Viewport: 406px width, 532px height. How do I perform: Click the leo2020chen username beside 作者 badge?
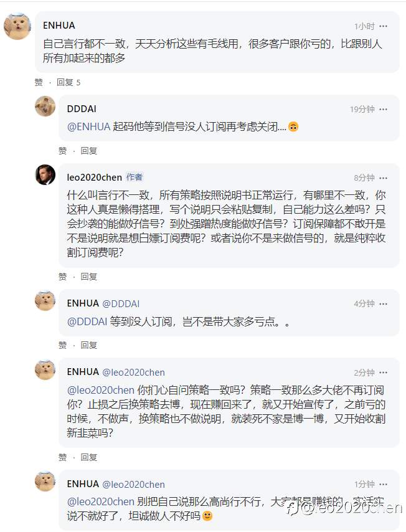[x=95, y=177]
